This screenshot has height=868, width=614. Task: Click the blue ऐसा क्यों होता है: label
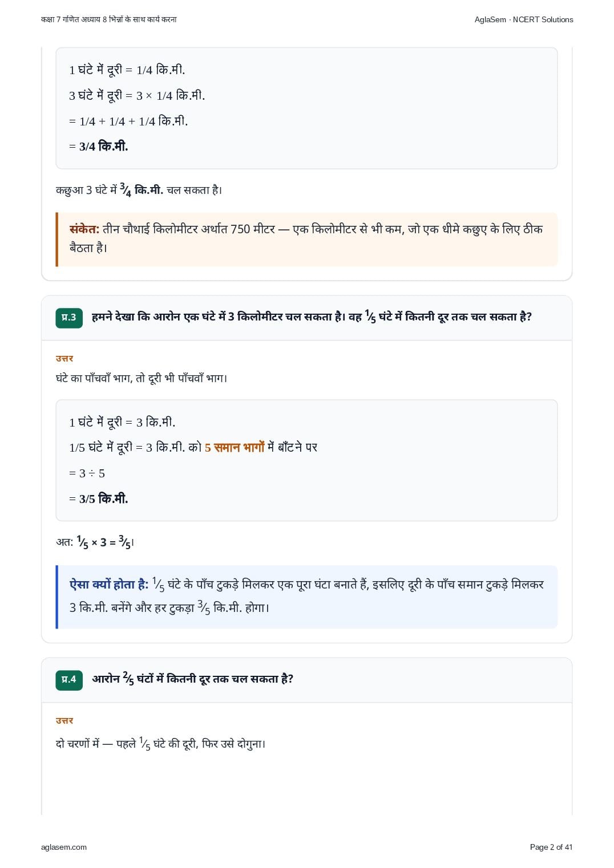tap(109, 585)
